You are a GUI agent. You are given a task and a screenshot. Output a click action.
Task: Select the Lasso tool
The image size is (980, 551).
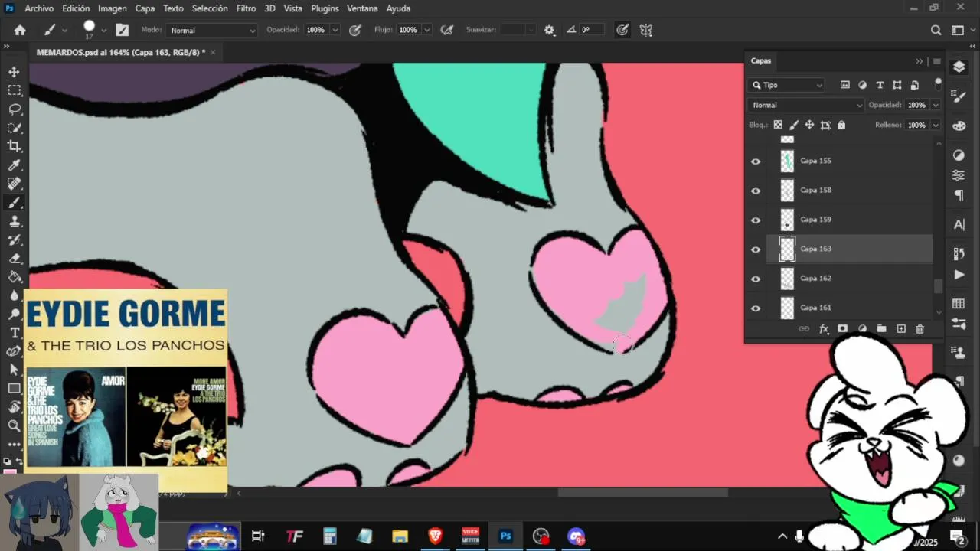coord(14,109)
